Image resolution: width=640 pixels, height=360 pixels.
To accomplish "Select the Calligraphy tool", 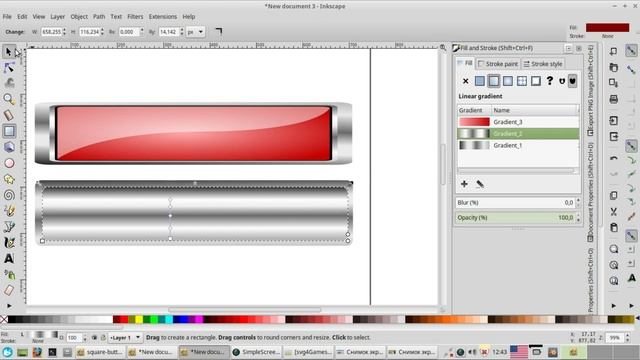I will click(x=9, y=242).
